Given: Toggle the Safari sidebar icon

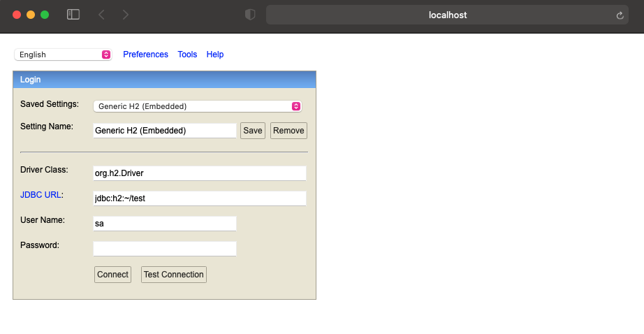Looking at the screenshot, I should [73, 15].
